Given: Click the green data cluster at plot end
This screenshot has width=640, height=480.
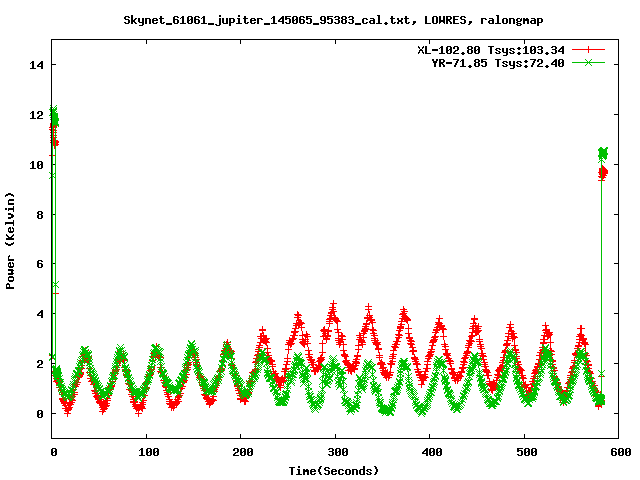Looking at the screenshot, I should (x=603, y=153).
